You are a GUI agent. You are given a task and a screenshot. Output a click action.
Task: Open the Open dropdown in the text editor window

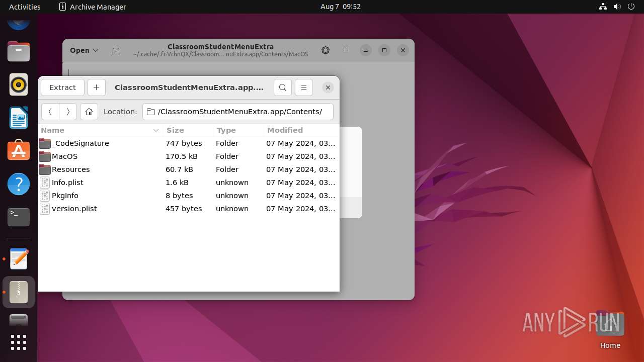coord(84,50)
